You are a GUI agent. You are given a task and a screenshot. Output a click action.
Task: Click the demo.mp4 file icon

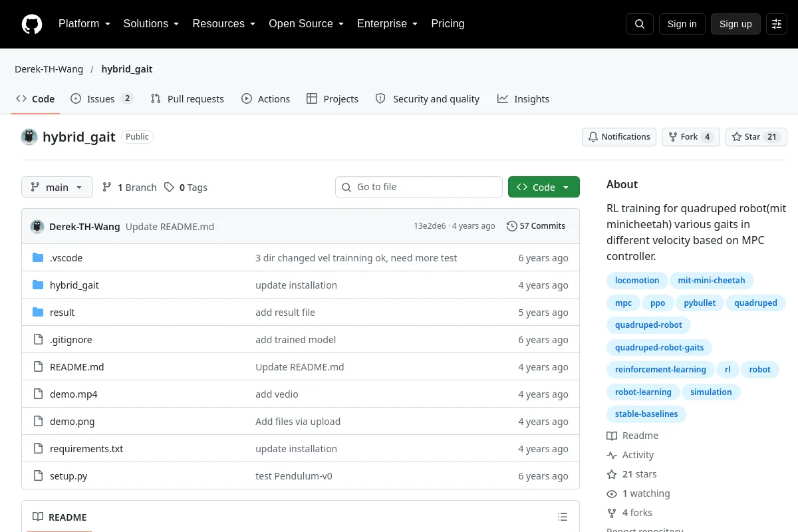tap(38, 394)
